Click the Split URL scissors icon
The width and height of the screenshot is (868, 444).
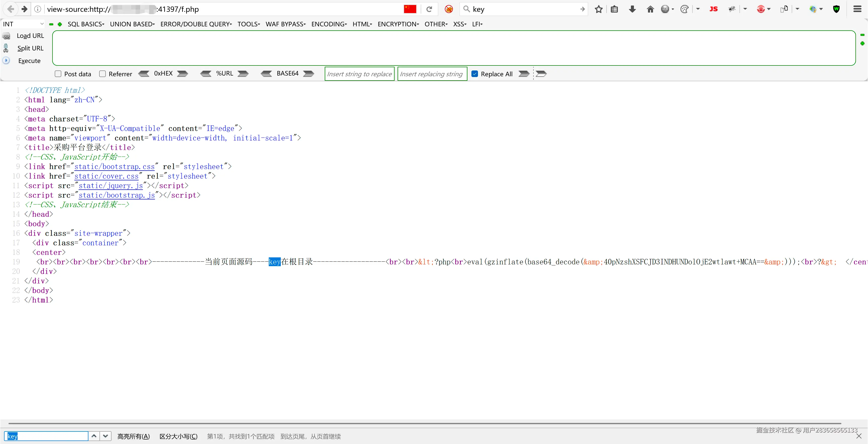point(6,48)
